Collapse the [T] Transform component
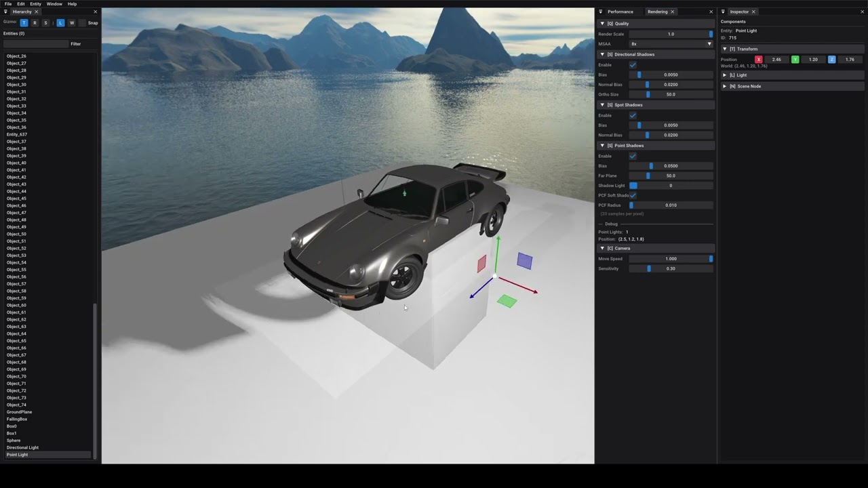The height and width of the screenshot is (488, 868). 792,49
